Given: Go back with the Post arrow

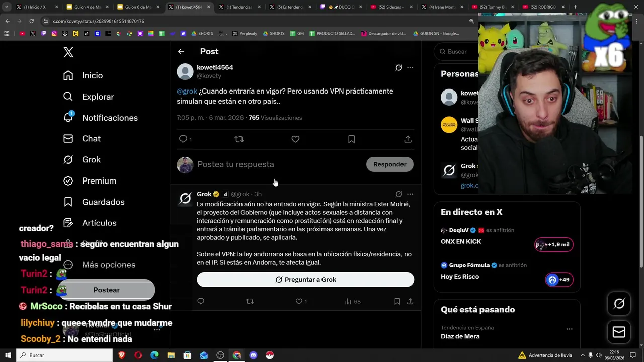Looking at the screenshot, I should [x=181, y=51].
